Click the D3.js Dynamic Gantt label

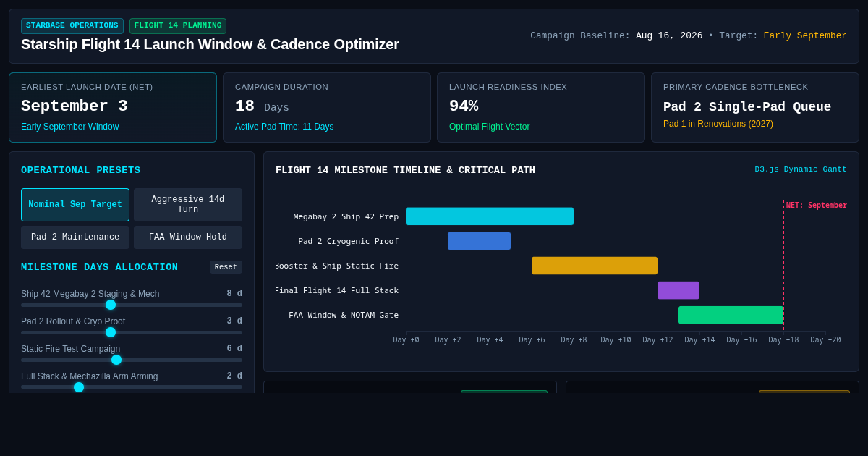pyautogui.click(x=801, y=169)
